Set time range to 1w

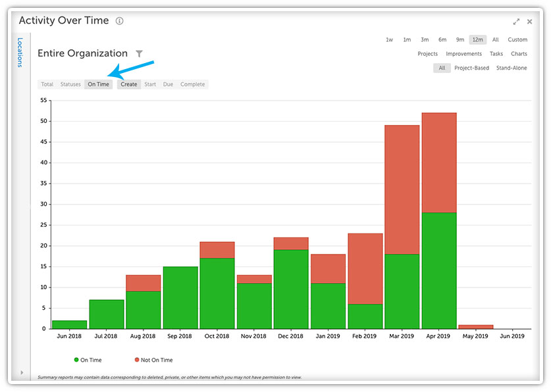pos(389,39)
